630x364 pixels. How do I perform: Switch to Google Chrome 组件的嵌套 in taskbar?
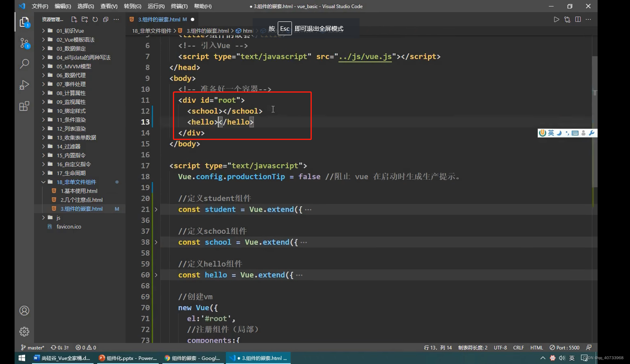[x=192, y=358]
